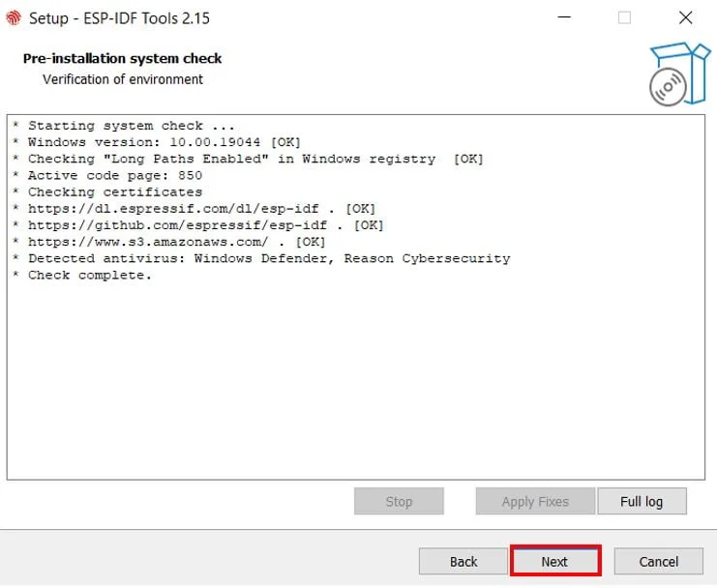The height and width of the screenshot is (588, 717).
Task: Click the "Setup - ESP-IDF Tools 2.15" window title
Action: pos(119,18)
